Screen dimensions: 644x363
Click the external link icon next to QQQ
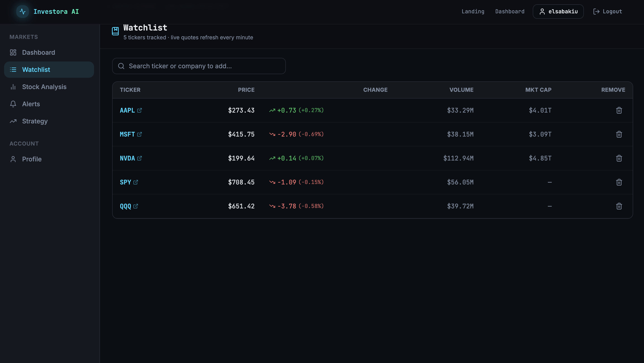point(136,206)
